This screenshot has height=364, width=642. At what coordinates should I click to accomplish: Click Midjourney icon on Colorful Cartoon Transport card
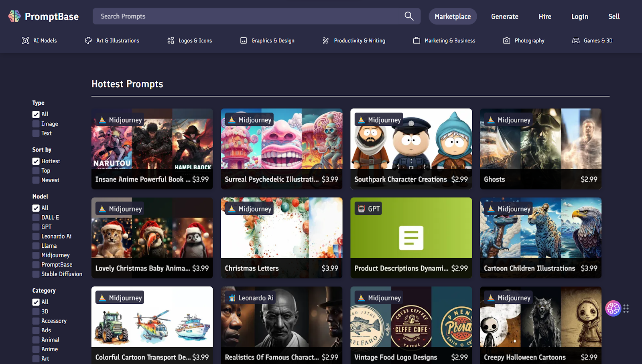(102, 298)
